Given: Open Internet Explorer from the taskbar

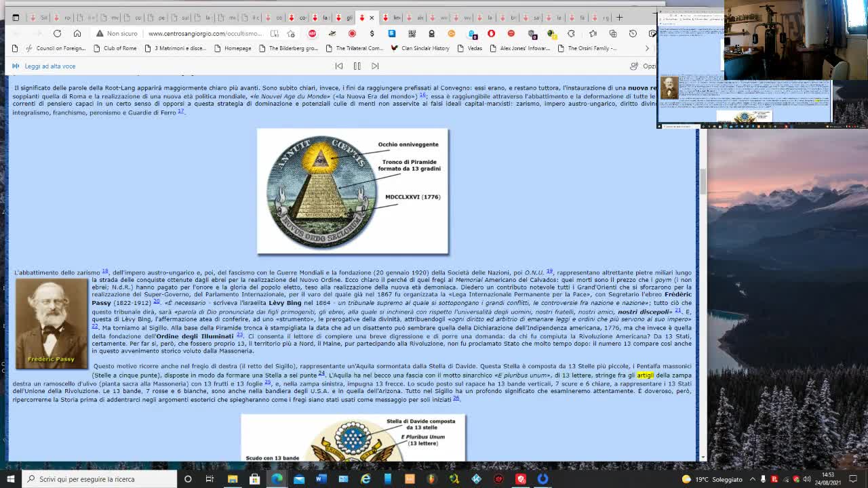Looking at the screenshot, I should click(x=366, y=479).
